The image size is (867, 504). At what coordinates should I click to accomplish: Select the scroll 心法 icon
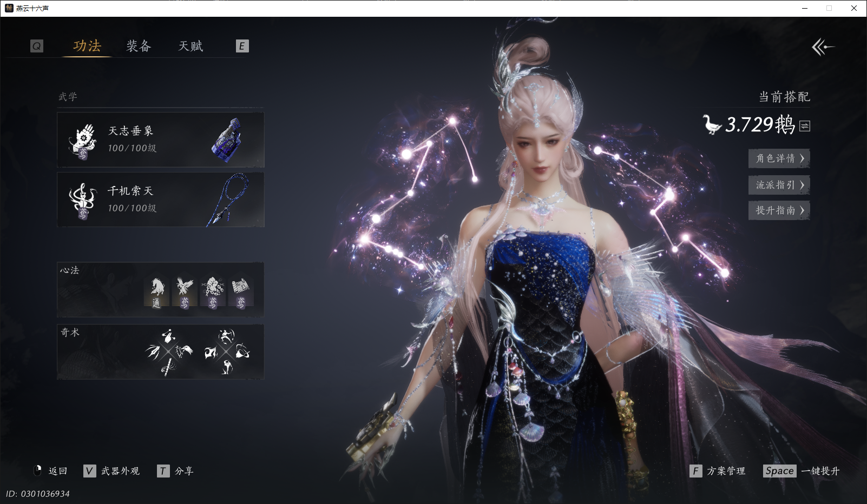point(240,292)
